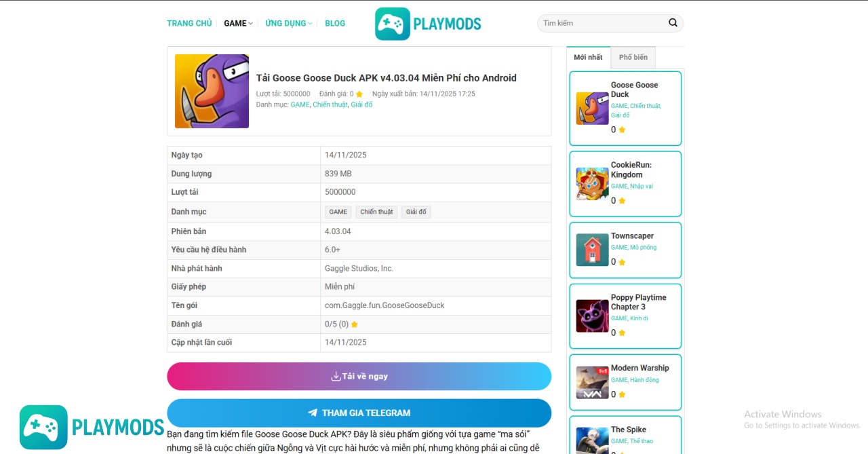
Task: Click the download icon on Tải về ngay
Action: (x=336, y=376)
